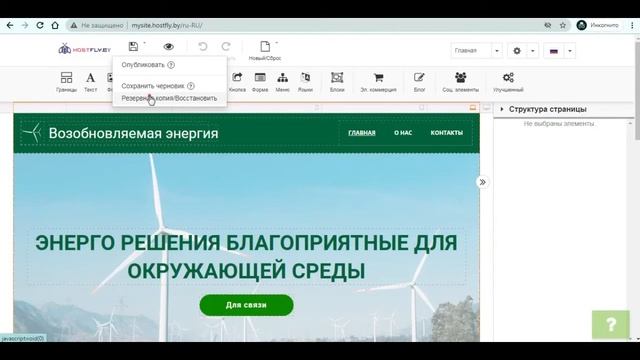This screenshot has height=360, width=640.
Task: Click the help icon next to Опубликовать
Action: 171,65
